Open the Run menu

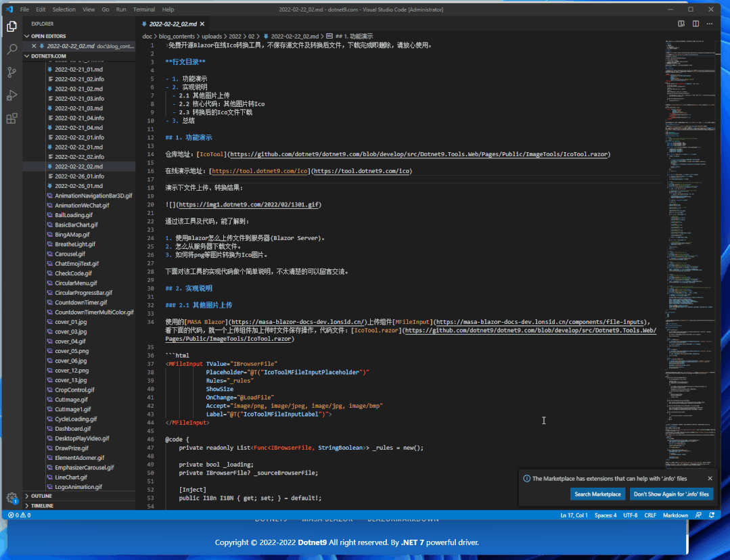click(x=121, y=9)
